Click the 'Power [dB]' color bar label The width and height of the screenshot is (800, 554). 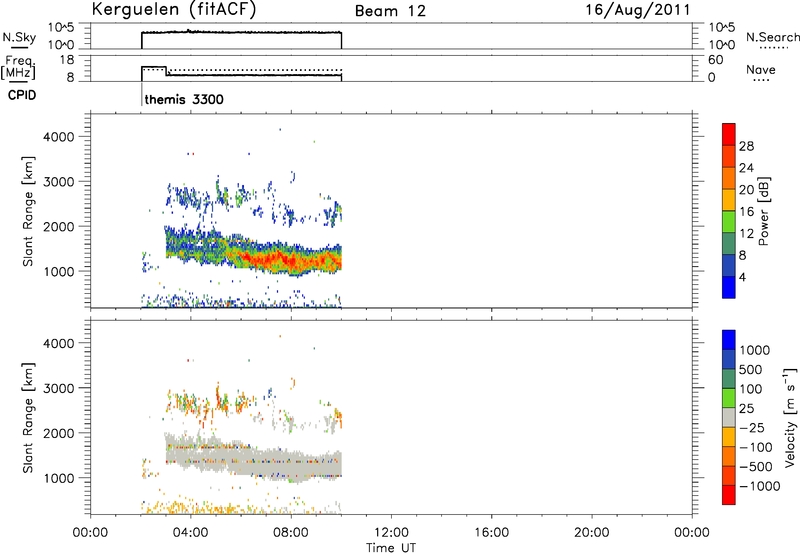(763, 211)
